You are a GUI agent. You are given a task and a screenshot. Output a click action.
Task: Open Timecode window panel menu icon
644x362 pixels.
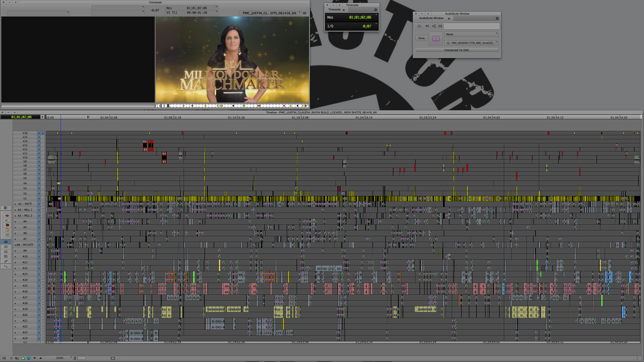(x=375, y=9)
